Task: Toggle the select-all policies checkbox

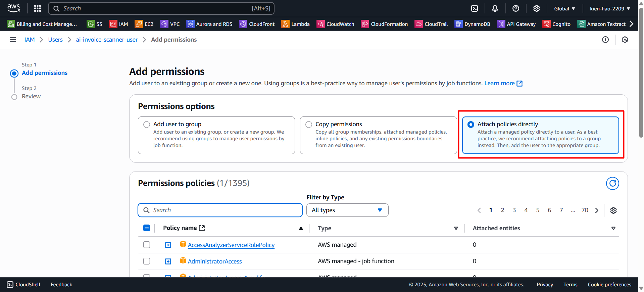Action: tap(147, 228)
